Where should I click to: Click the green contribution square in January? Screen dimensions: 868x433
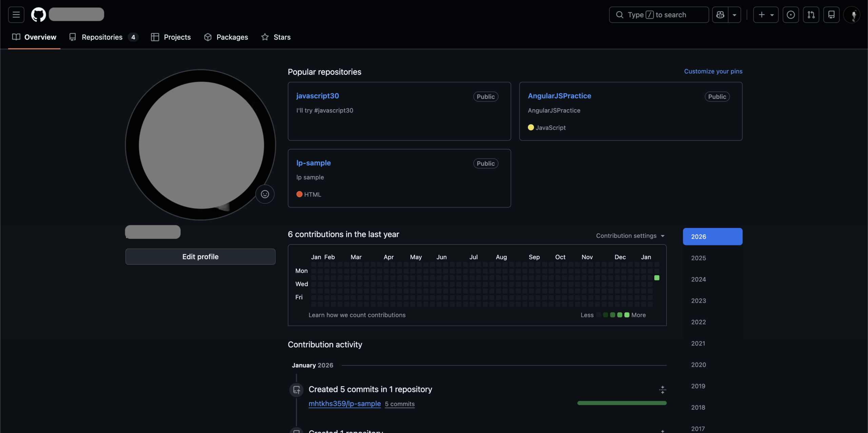point(657,278)
